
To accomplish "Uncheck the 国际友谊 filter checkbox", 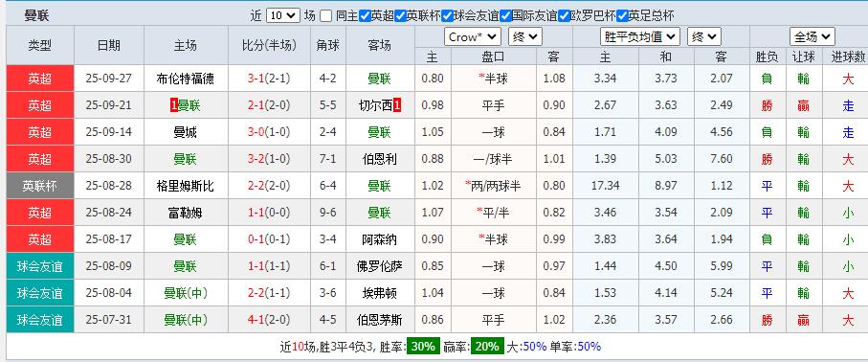I will pos(506,15).
